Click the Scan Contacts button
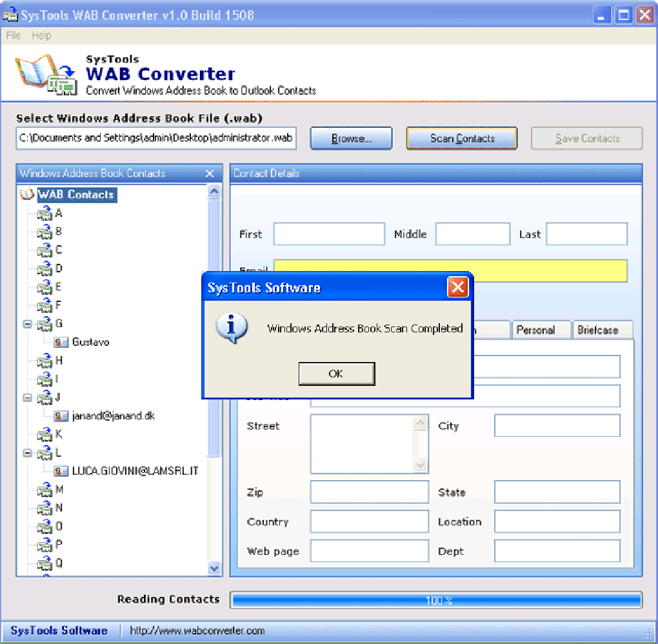Viewport: 658px width, 644px height. click(x=462, y=138)
